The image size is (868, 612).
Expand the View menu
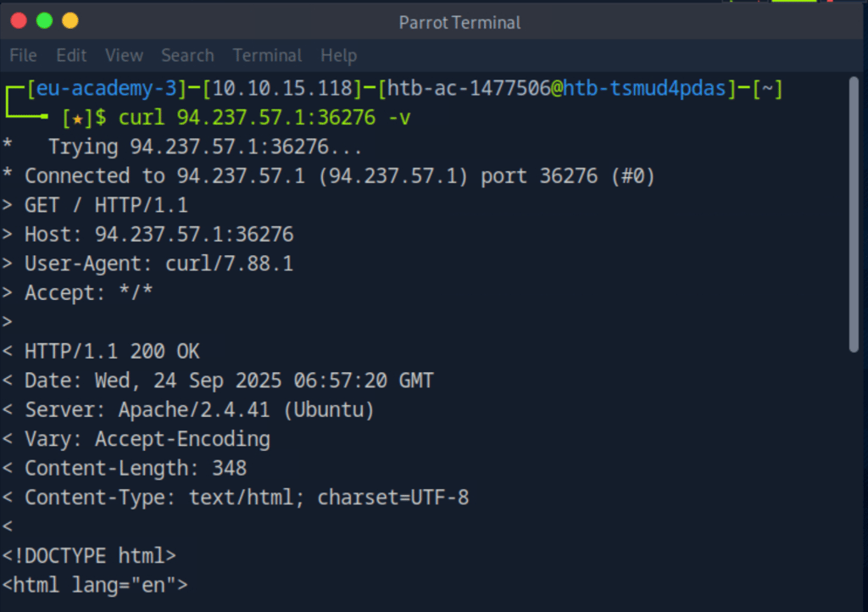click(x=124, y=55)
